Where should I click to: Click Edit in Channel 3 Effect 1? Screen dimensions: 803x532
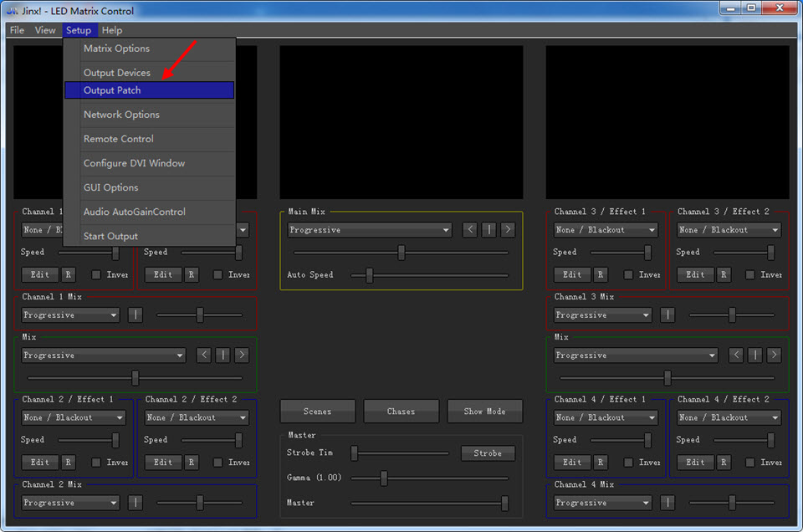click(x=572, y=274)
